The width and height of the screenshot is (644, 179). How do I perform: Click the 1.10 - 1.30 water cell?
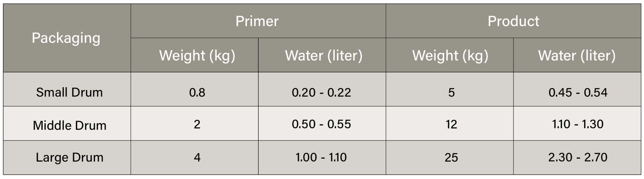577,123
